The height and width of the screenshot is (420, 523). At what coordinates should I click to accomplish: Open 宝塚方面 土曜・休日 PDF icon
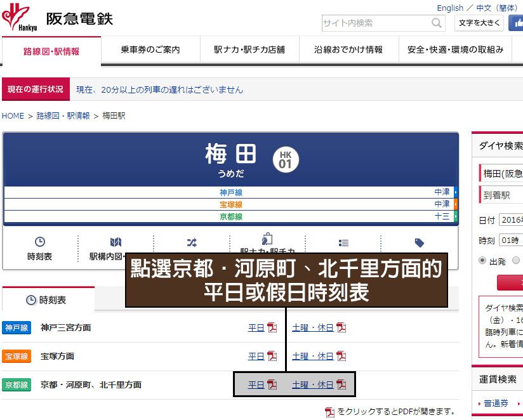pyautogui.click(x=341, y=357)
